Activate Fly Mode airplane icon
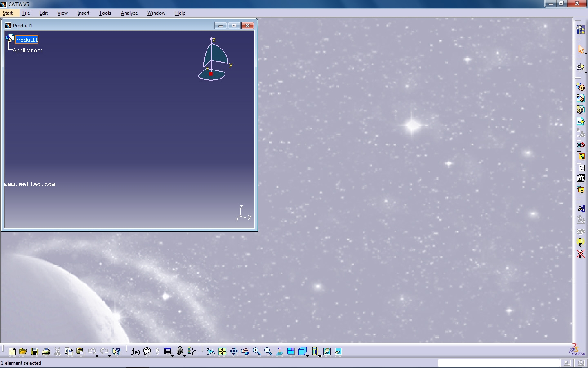This screenshot has height=368, width=588. 211,351
